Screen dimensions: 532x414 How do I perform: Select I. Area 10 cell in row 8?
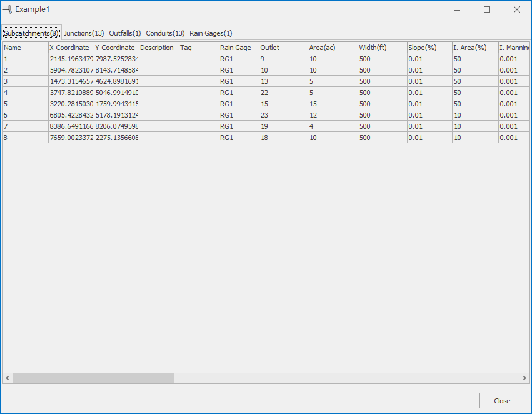(x=475, y=137)
